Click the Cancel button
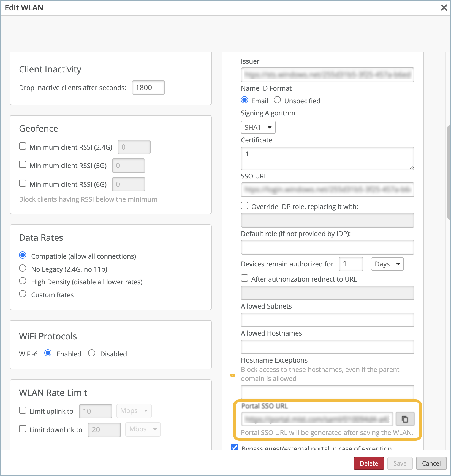The width and height of the screenshot is (451, 476). click(x=431, y=463)
